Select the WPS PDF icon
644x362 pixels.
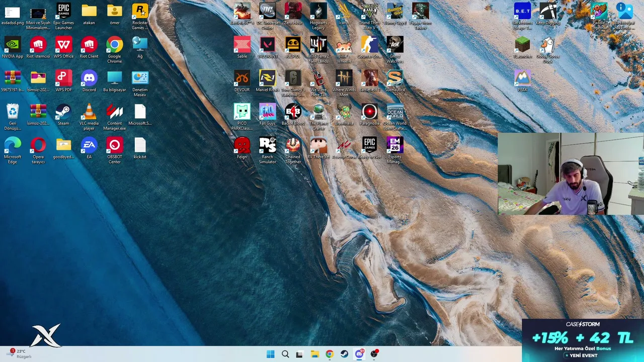tap(63, 81)
